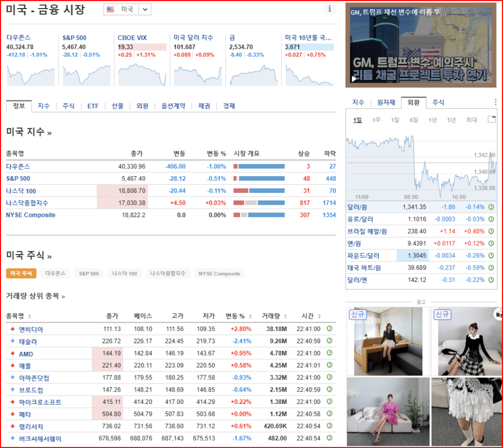Click the 나스닥종합지수 market overview bar
Screen dimensions: 503x448
[x=259, y=203]
